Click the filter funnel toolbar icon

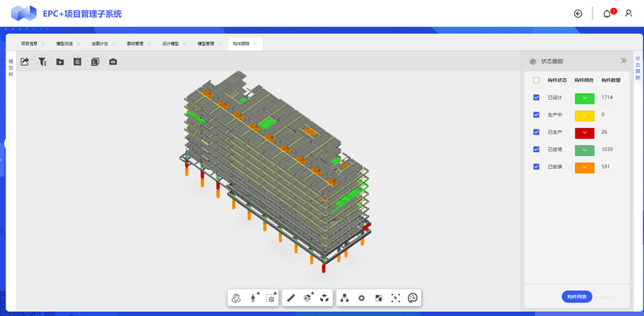click(x=43, y=62)
